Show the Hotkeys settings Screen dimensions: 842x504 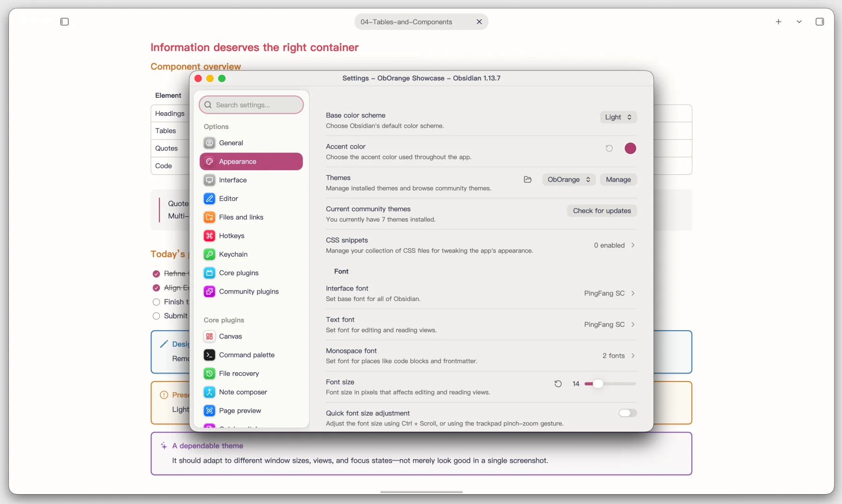tap(251, 236)
